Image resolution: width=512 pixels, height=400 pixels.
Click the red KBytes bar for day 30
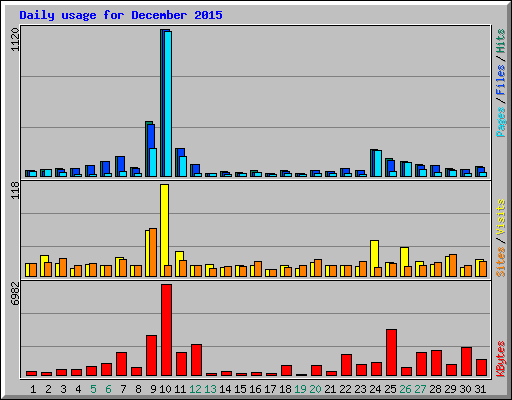467,362
